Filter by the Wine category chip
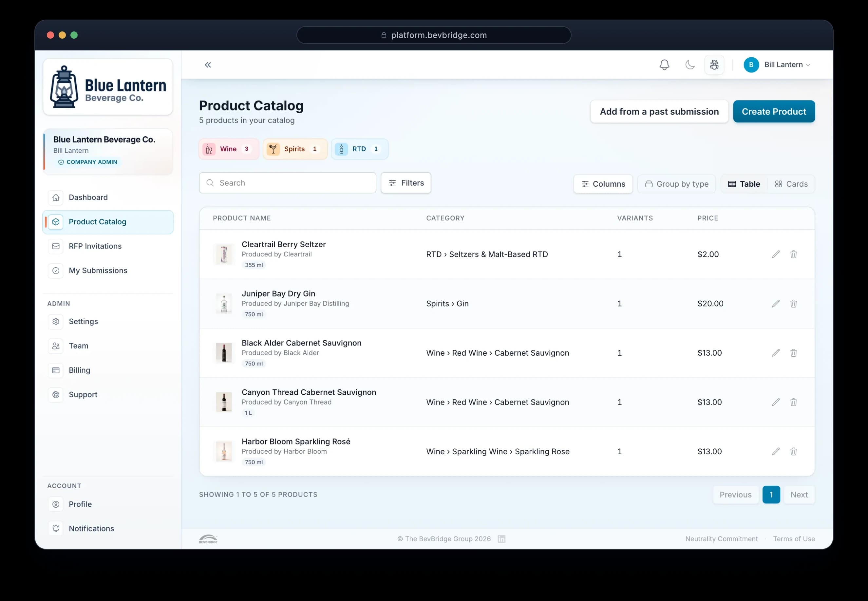868x601 pixels. point(229,149)
